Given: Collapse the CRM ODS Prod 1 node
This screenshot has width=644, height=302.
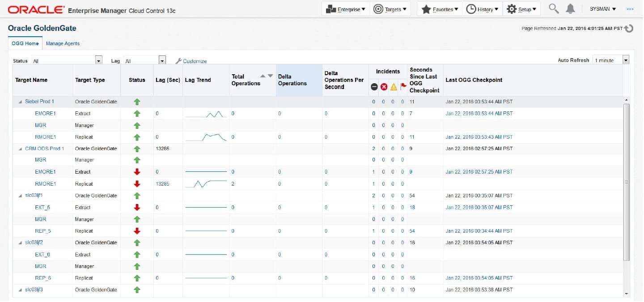Looking at the screenshot, I should coord(20,149).
